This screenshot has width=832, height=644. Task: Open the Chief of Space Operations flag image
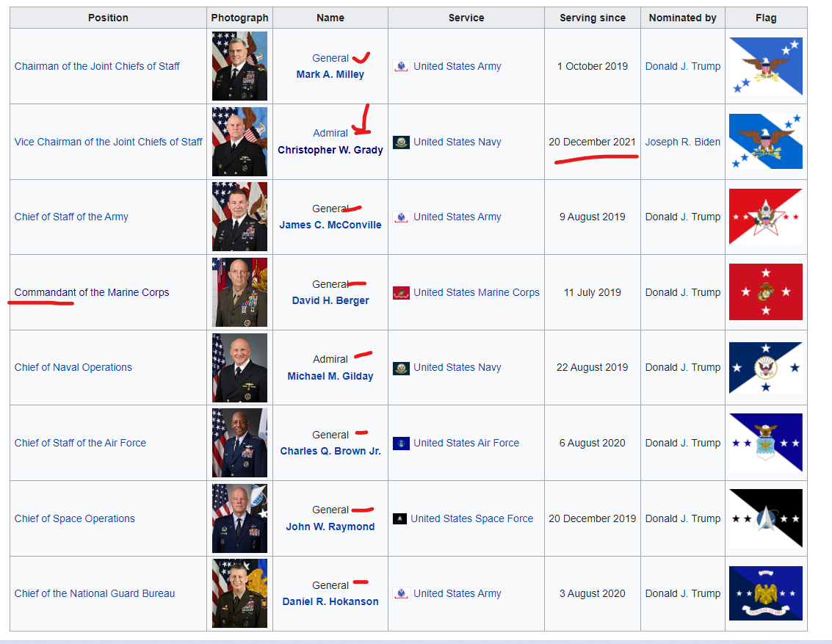pos(766,518)
